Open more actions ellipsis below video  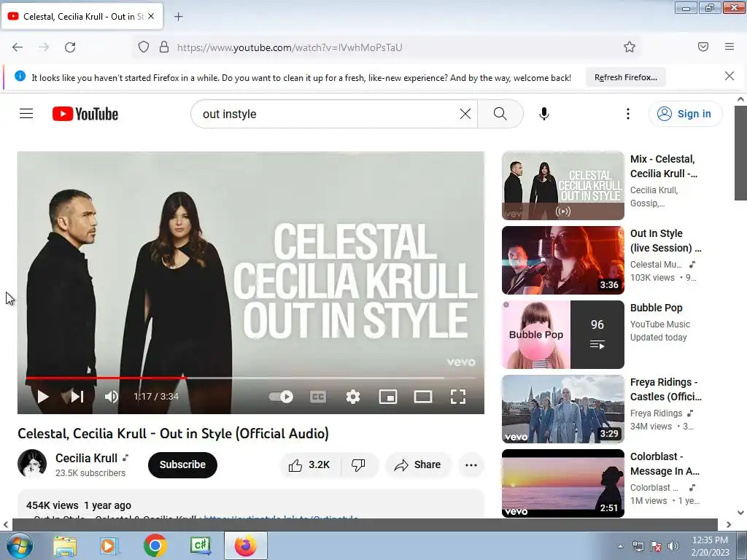[x=471, y=464]
